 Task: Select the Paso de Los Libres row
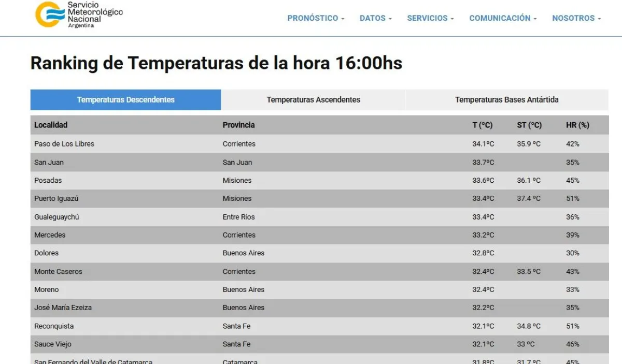[64, 144]
